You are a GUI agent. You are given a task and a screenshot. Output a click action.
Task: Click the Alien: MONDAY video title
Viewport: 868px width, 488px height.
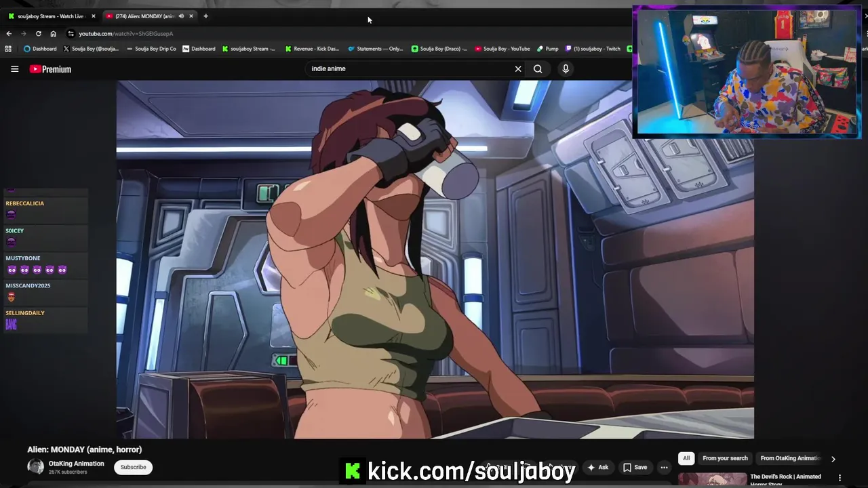[x=85, y=449]
